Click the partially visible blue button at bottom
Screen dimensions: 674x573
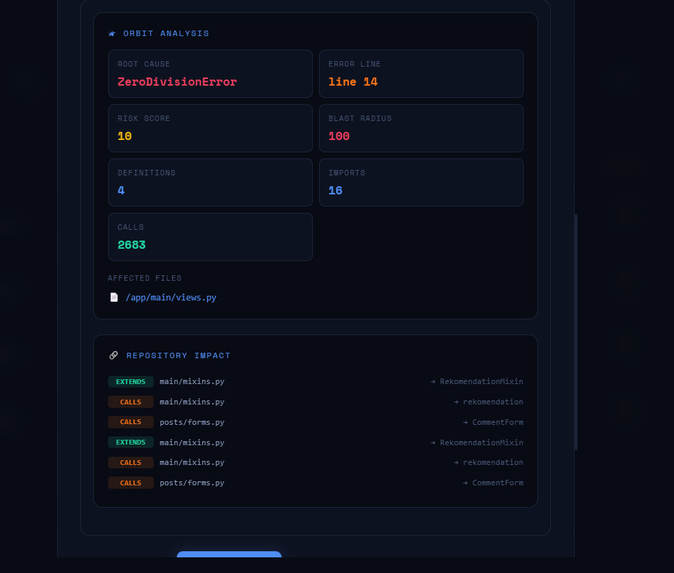coord(229,554)
